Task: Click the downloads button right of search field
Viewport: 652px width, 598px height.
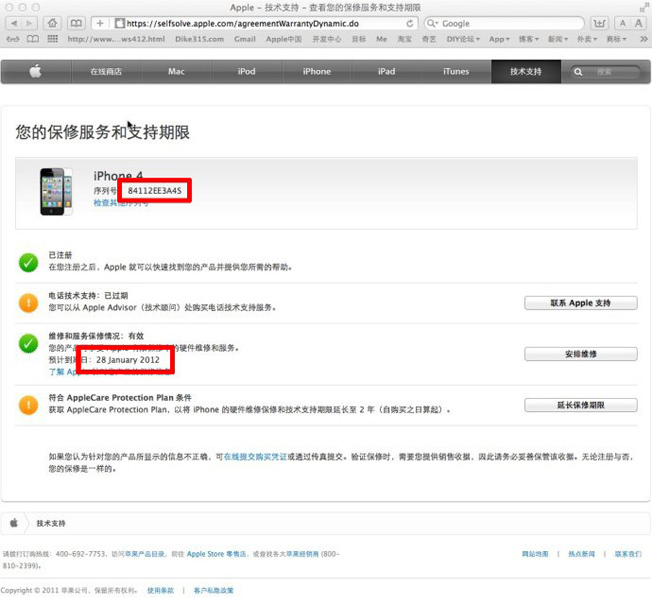Action: coord(600,23)
